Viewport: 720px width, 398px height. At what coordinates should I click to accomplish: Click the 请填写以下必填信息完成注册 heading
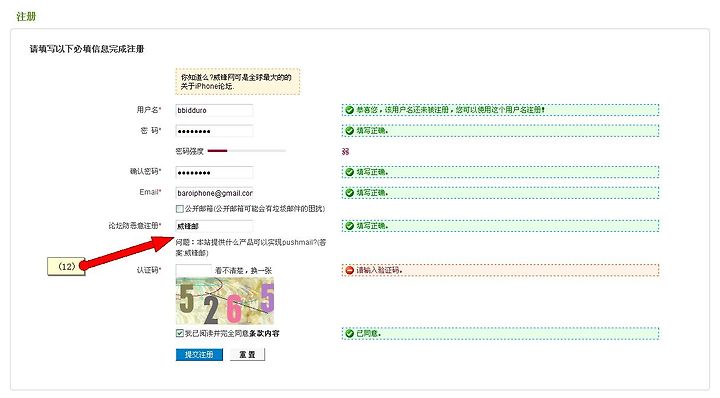(x=87, y=49)
